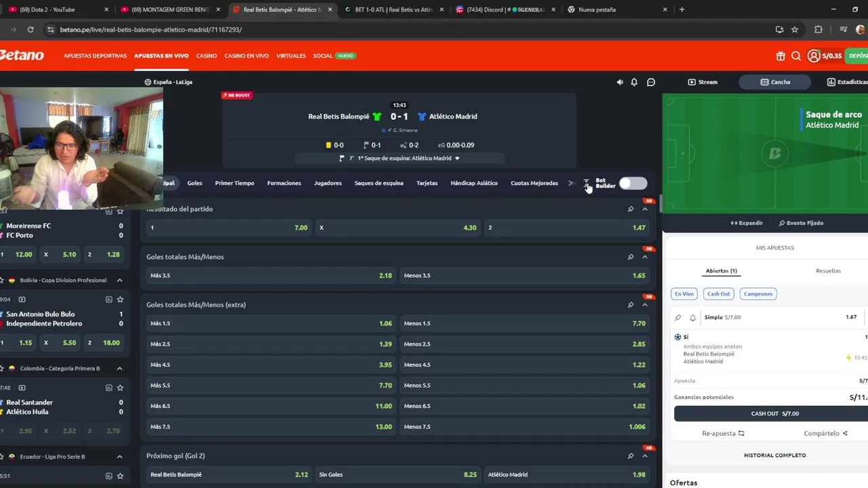This screenshot has width=868, height=488.
Task: Reload the page with browser refresh button
Action: click(31, 30)
